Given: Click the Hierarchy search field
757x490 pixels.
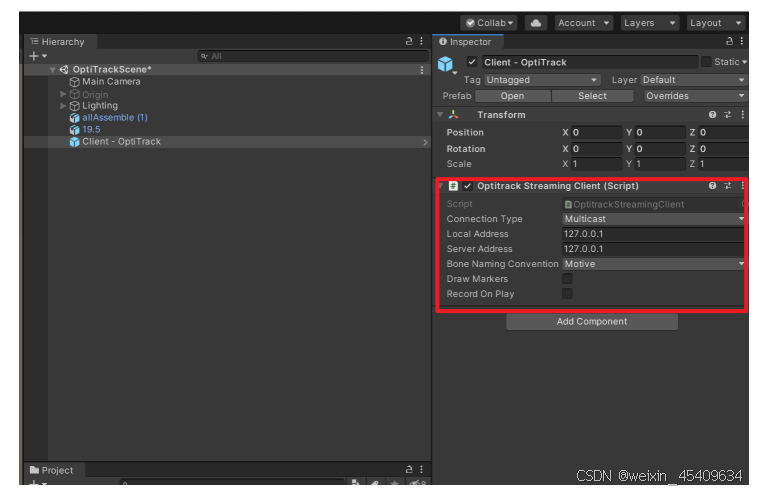Looking at the screenshot, I should (313, 56).
